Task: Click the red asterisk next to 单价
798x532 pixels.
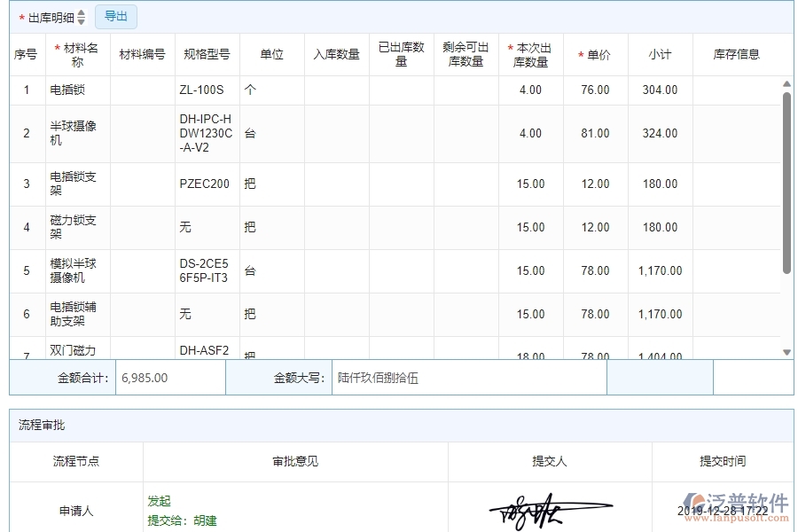Action: (580, 54)
